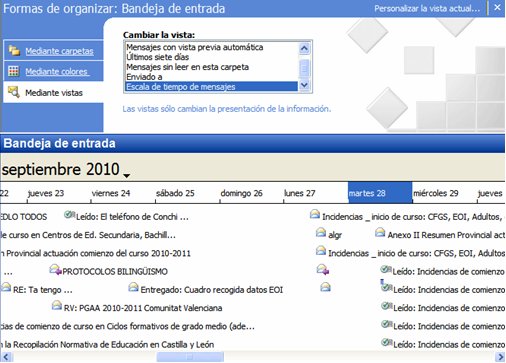The image size is (506, 363).
Task: Click envelope icon of Entregado: Cuadro recogida datos EOI
Action: 134,287
